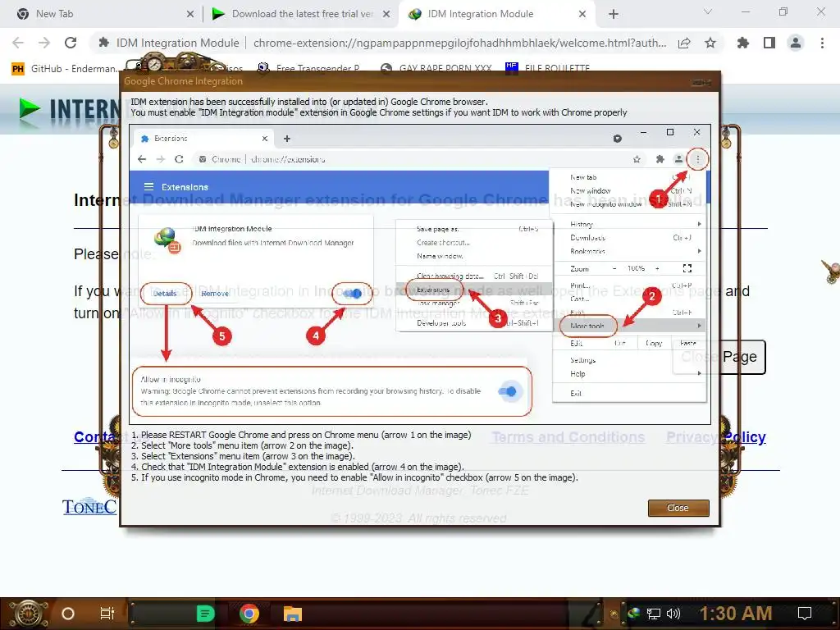Switch to the New Tab browser tab
This screenshot has height=630, width=840.
(102, 14)
